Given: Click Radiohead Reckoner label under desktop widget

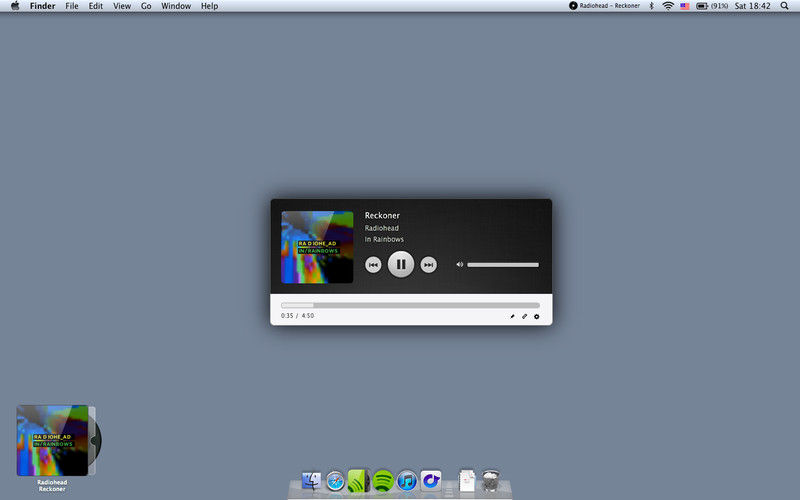Looking at the screenshot, I should [x=52, y=486].
